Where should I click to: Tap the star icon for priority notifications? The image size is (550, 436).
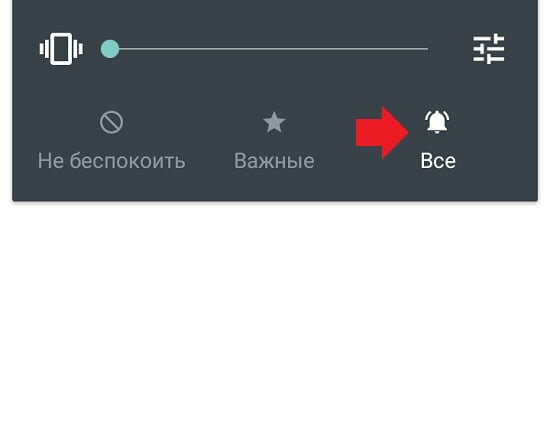coord(274,122)
